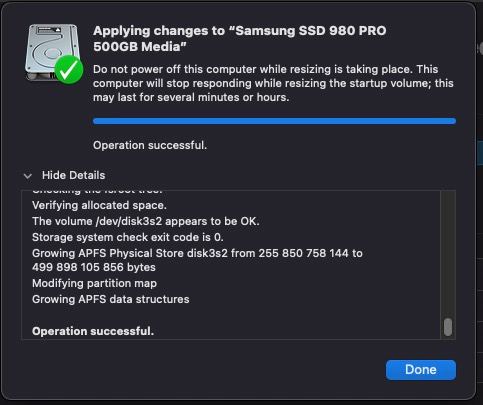The width and height of the screenshot is (483, 405).
Task: Select the bold Operation successful log line
Action: coord(93,331)
